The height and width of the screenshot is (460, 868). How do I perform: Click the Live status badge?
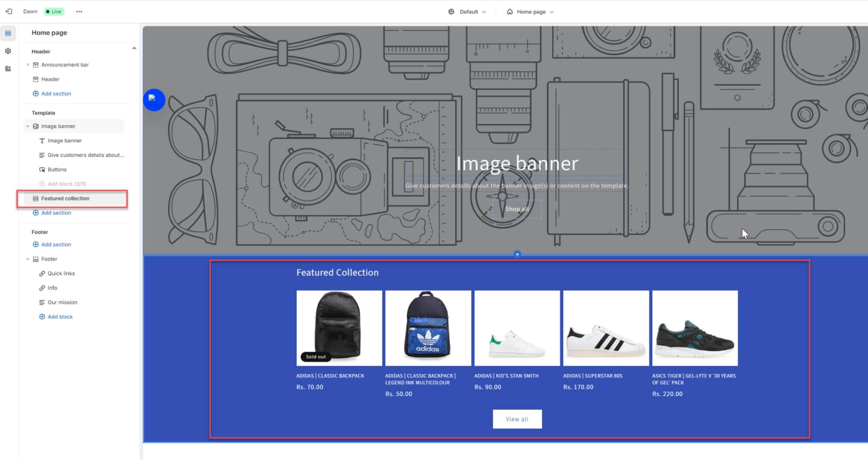[54, 12]
